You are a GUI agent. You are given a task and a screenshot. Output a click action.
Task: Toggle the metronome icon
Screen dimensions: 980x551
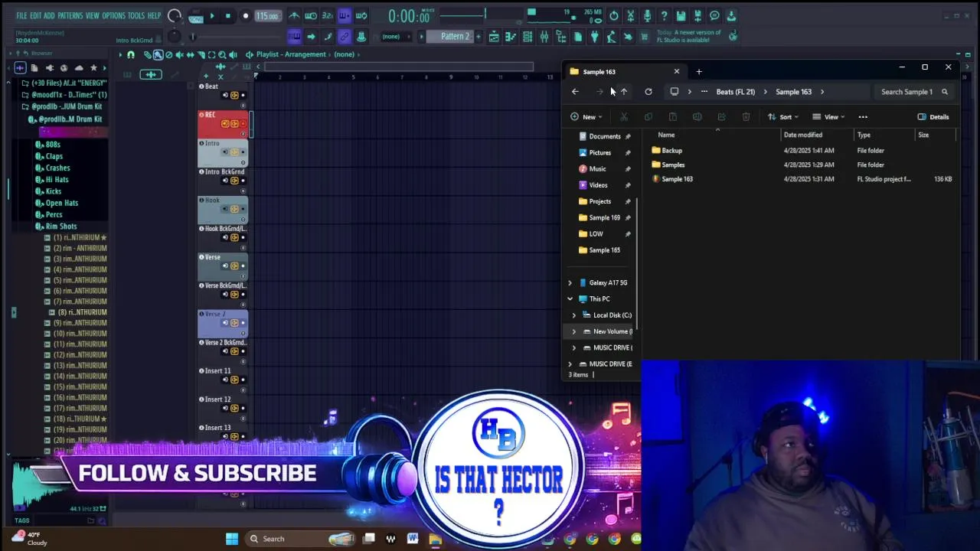[294, 15]
